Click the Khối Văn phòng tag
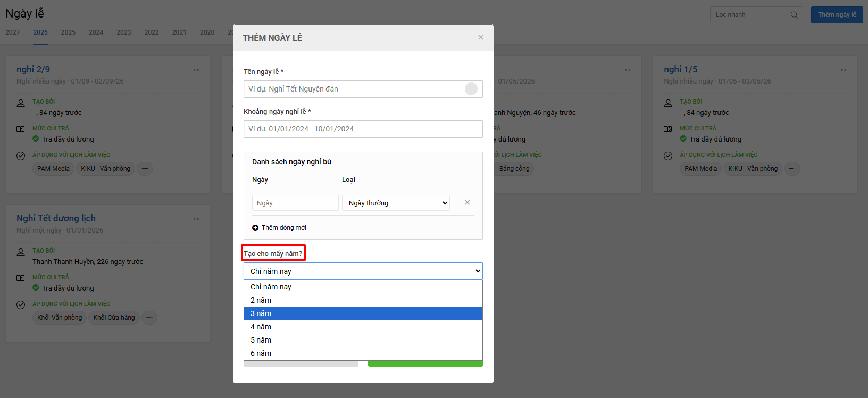868x398 pixels. 60,318
